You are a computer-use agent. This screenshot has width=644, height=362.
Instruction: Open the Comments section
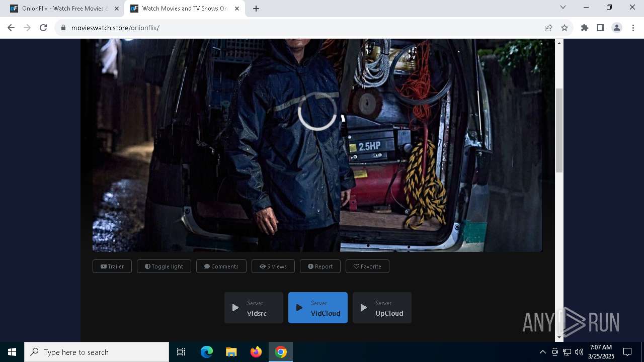[x=221, y=266]
